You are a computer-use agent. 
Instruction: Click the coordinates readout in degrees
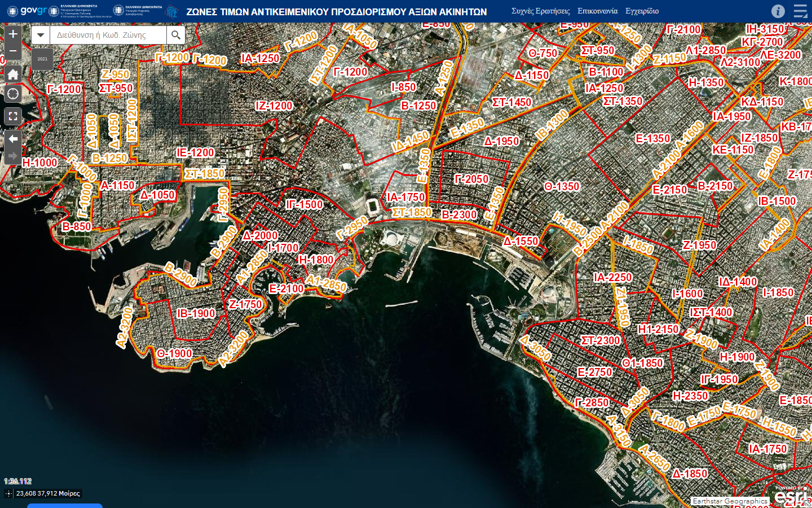pos(48,493)
